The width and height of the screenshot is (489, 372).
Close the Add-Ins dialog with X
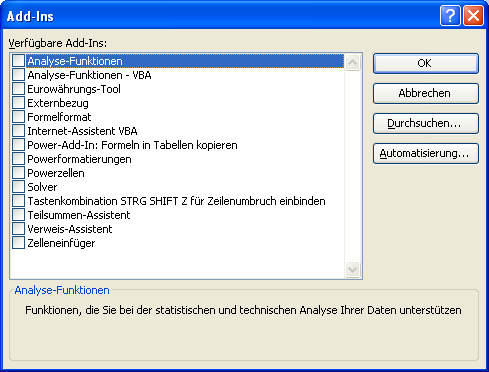[473, 16]
